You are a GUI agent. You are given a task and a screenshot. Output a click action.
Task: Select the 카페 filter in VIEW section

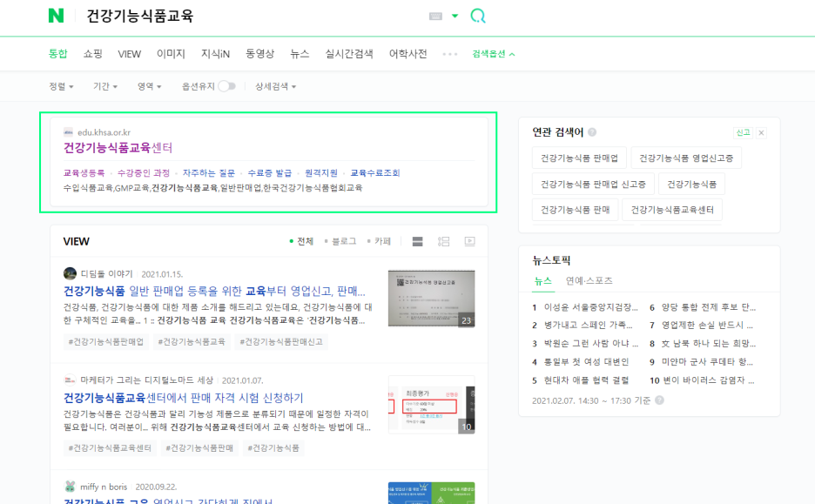379,241
